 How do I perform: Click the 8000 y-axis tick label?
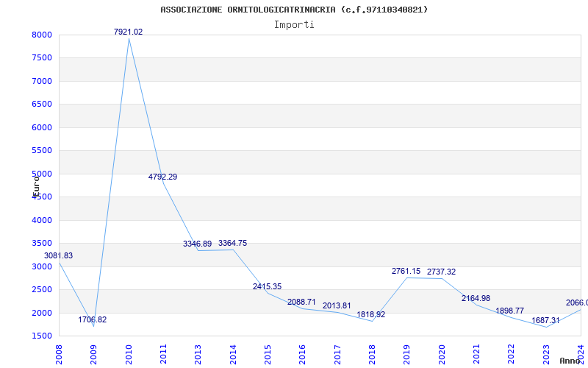[41, 35]
